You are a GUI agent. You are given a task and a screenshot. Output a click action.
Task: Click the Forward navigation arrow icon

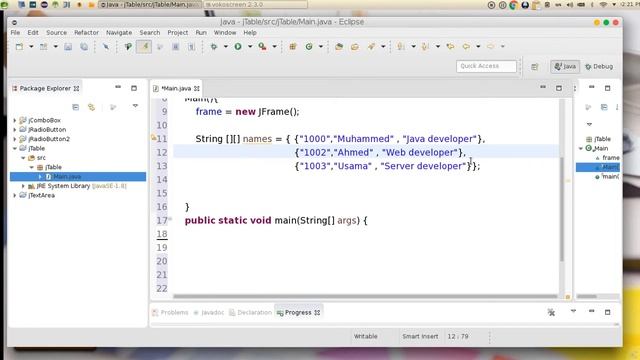(491, 47)
